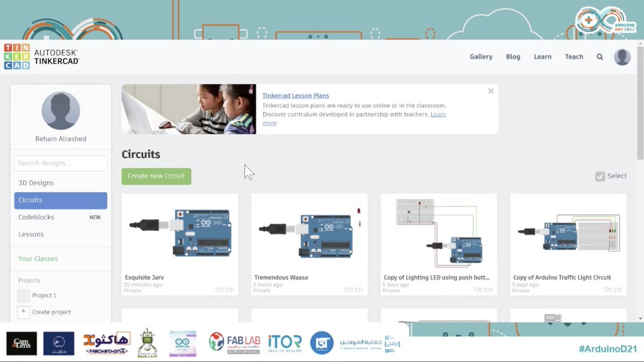The image size is (644, 362).
Task: Click Create project in sidebar
Action: pos(52,312)
